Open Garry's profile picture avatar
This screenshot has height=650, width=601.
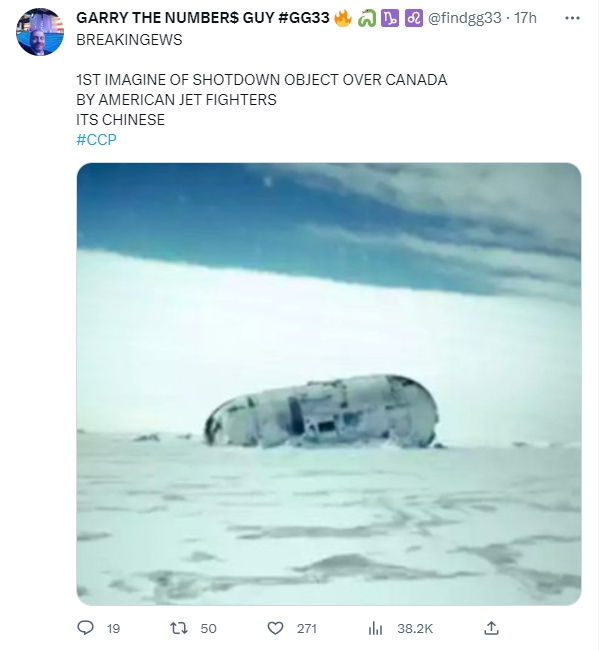40,32
